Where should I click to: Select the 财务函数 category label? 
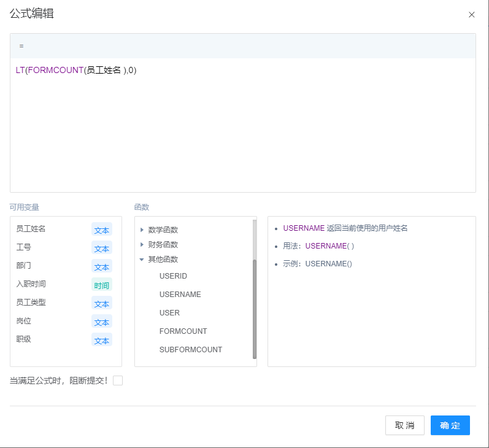point(163,245)
